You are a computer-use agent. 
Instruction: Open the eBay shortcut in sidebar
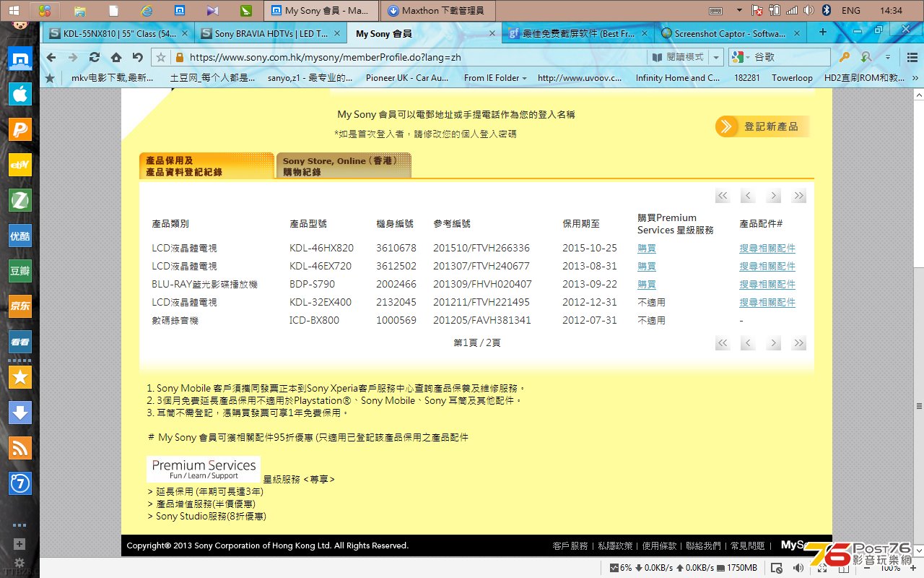19,165
